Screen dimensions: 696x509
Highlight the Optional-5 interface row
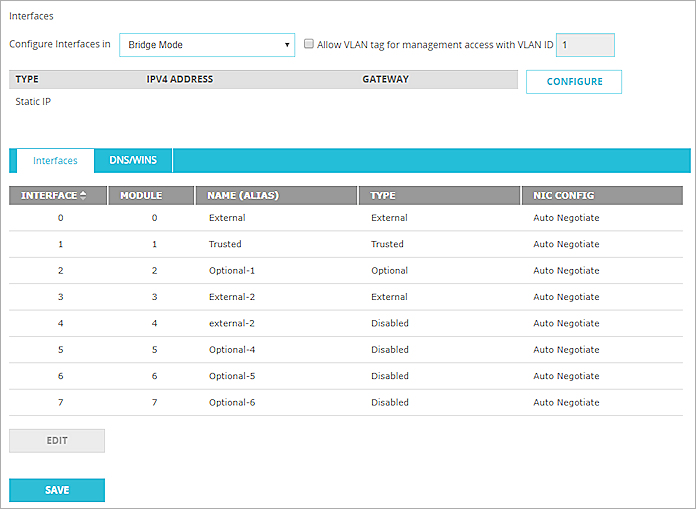pyautogui.click(x=232, y=376)
